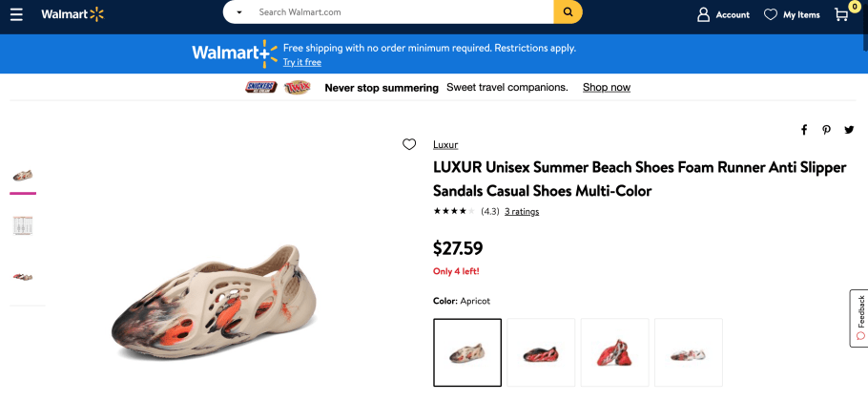Viewport: 868px width, 402px height.
Task: Share product on Twitter
Action: point(848,130)
